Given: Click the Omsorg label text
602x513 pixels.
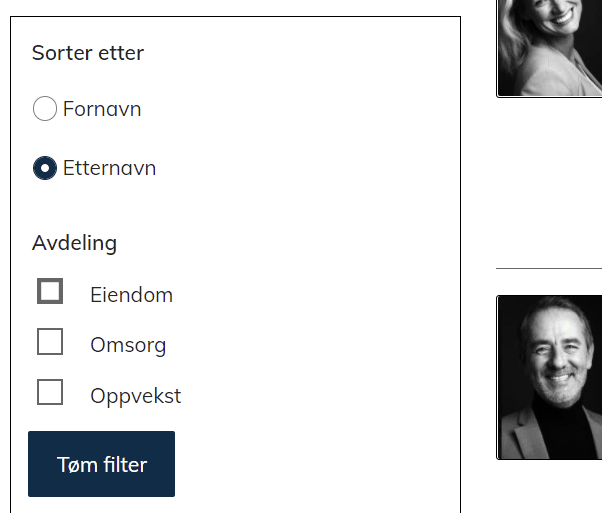Looking at the screenshot, I should pos(128,346).
